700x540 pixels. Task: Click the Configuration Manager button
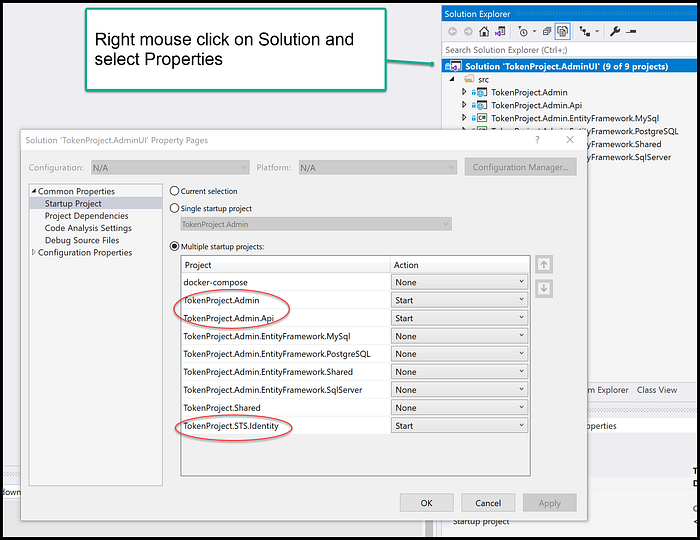point(521,167)
